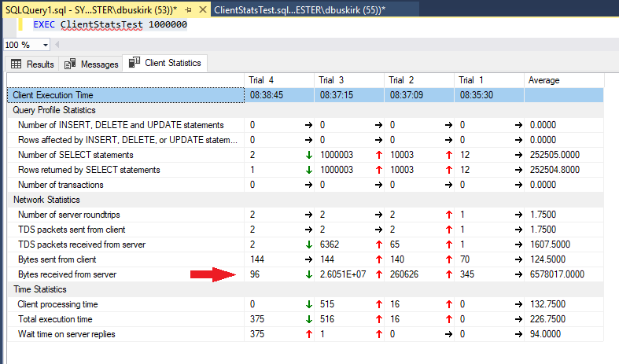Image resolution: width=619 pixels, height=364 pixels.
Task: Click the EXEC ClientStatsTest query text
Action: (110, 25)
